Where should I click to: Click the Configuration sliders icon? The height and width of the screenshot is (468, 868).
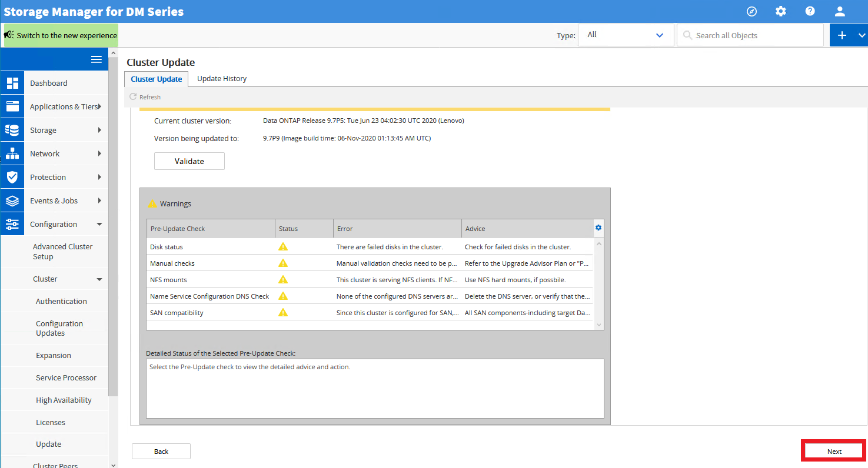pos(12,224)
